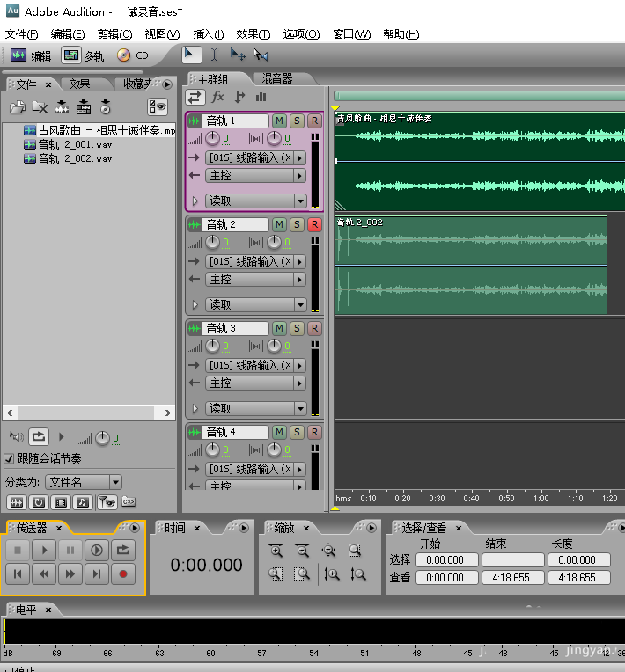Toggle loop play icon in Files panel

[x=38, y=436]
